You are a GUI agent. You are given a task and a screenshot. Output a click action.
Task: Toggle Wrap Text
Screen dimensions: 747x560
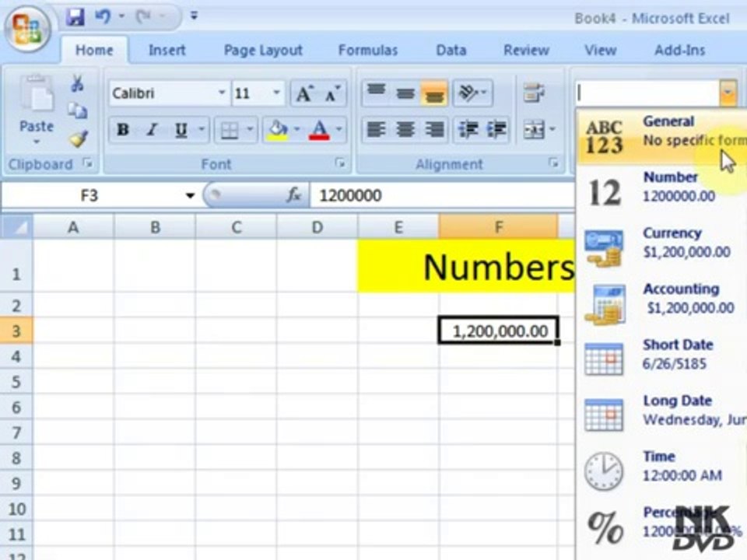pos(534,93)
